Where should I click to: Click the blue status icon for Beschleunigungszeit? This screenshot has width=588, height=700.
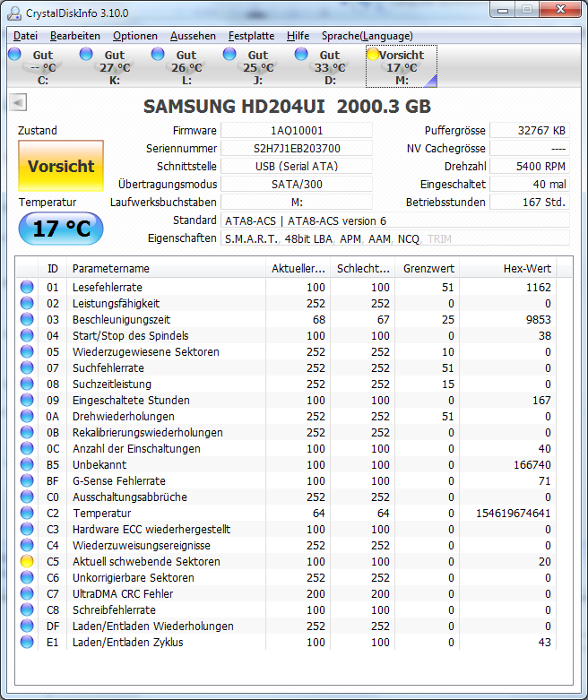(27, 319)
